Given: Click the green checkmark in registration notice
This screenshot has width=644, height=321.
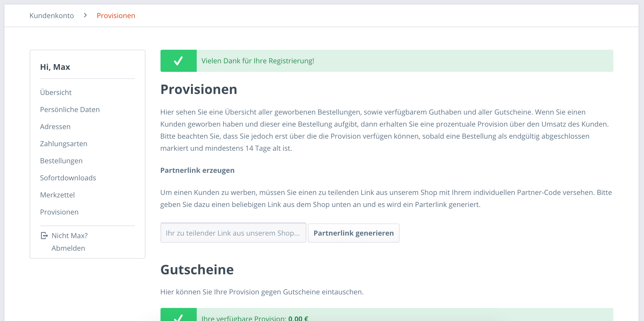Looking at the screenshot, I should (x=178, y=61).
